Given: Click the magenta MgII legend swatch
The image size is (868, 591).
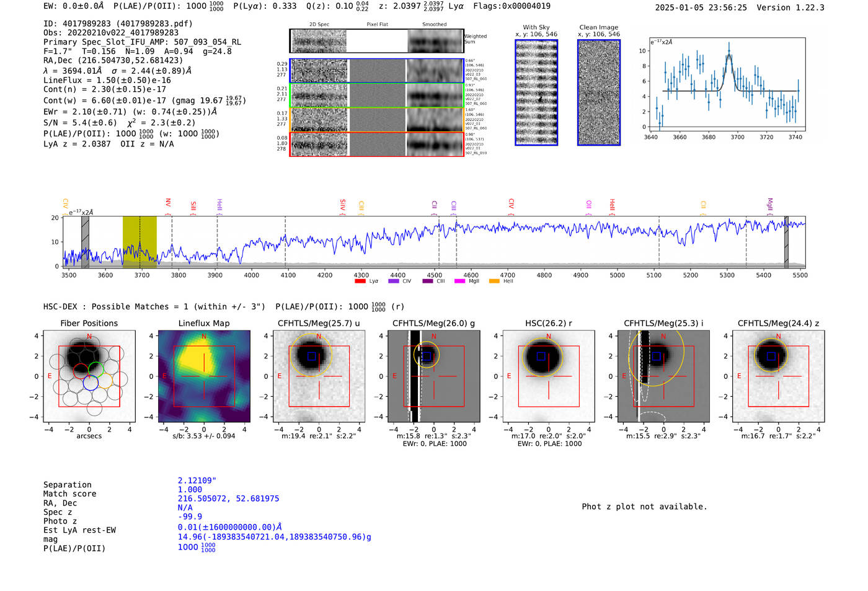Looking at the screenshot, I should pyautogui.click(x=459, y=282).
